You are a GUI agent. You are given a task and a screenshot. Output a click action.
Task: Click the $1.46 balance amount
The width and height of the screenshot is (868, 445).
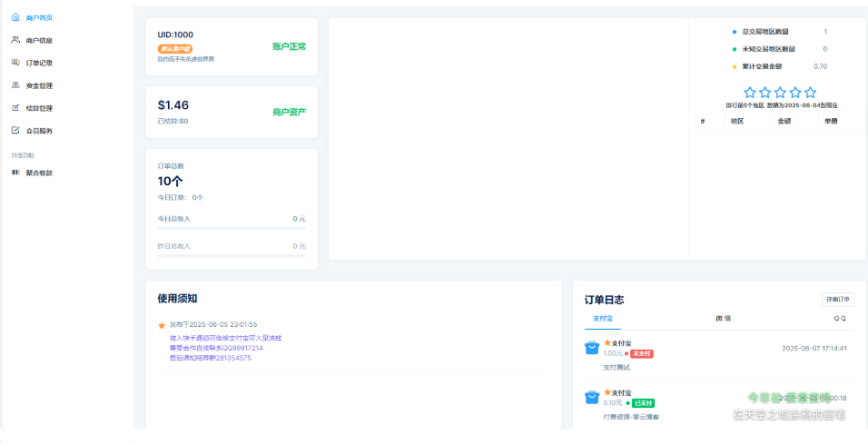(173, 105)
